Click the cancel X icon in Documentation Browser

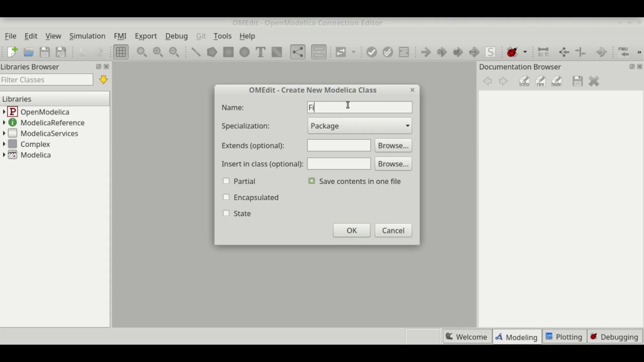(594, 81)
